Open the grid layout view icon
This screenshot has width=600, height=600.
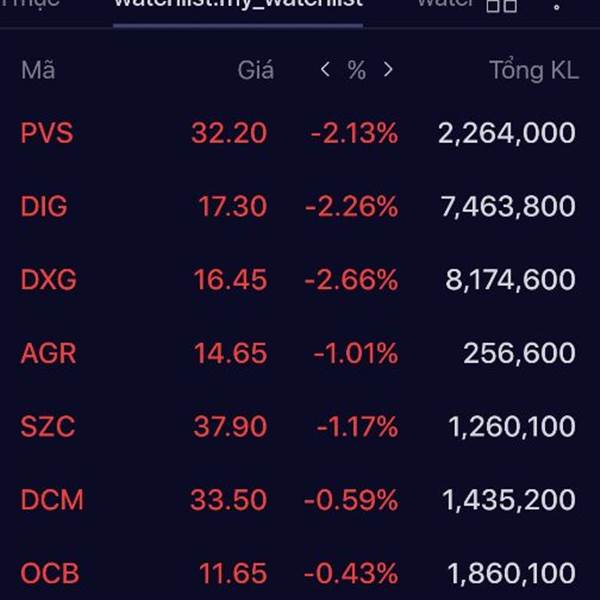click(x=502, y=6)
